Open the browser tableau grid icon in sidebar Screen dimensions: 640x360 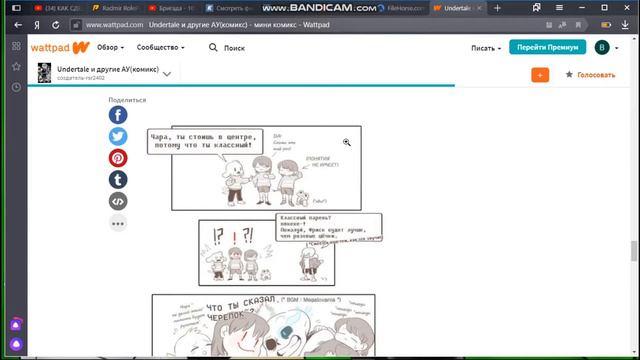click(x=16, y=46)
